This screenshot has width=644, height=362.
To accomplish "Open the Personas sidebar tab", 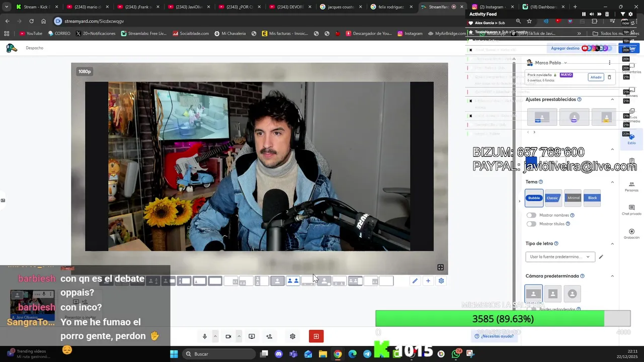I will click(631, 187).
